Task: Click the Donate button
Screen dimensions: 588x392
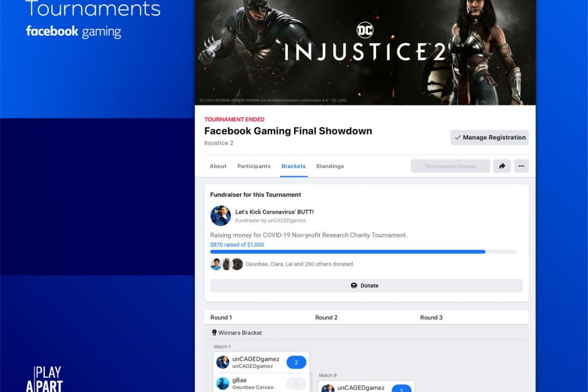Action: pos(366,285)
